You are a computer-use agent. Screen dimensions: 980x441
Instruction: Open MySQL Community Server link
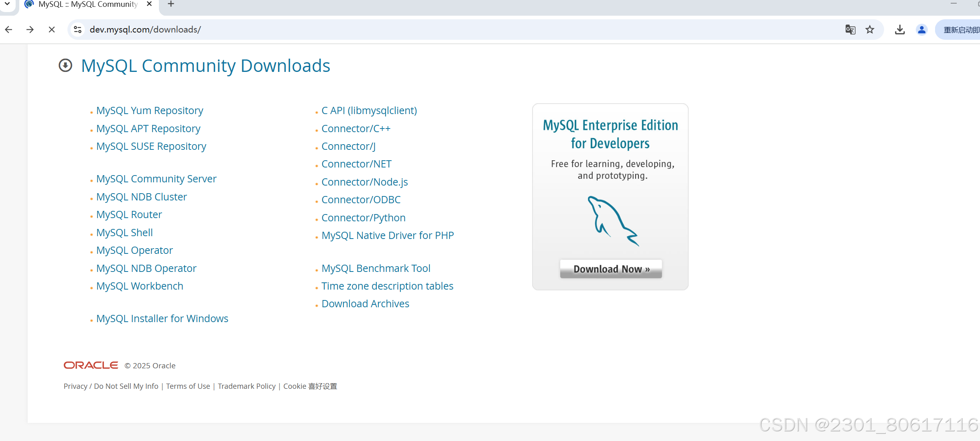[x=156, y=179]
